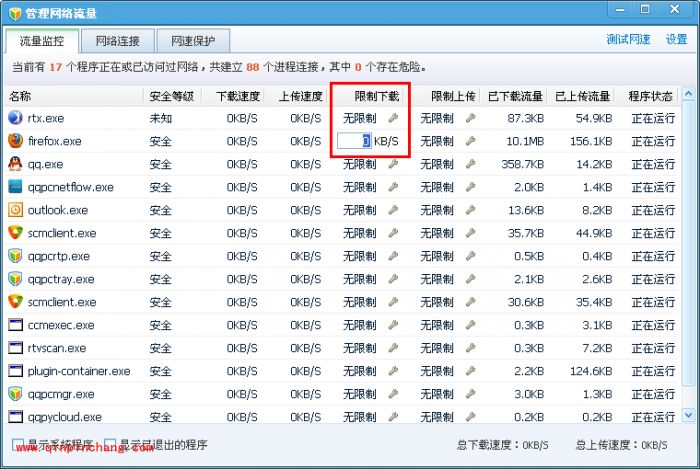Toggle 显示系统程序 checkbox
The width and height of the screenshot is (700, 469).
(x=18, y=444)
